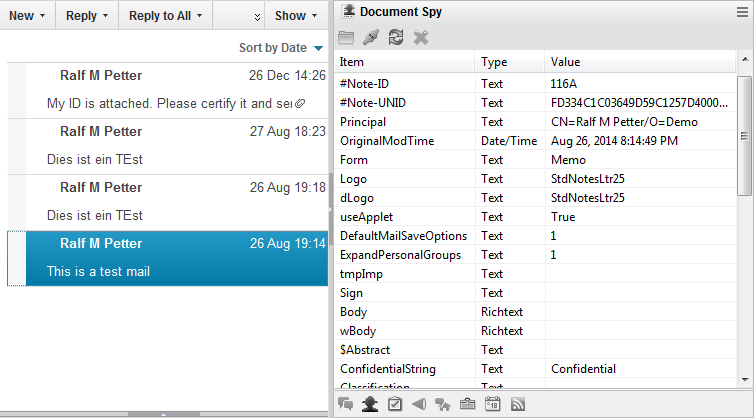755x419 pixels.
Task: Expand the toolbar overflow double chevron
Action: [257, 17]
